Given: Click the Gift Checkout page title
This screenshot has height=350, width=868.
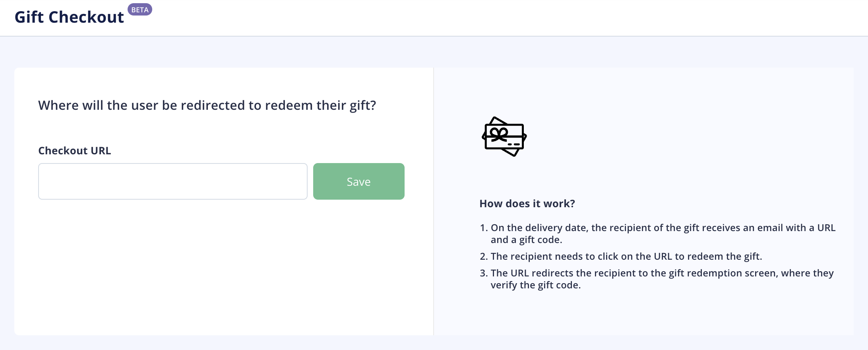Looking at the screenshot, I should [69, 17].
